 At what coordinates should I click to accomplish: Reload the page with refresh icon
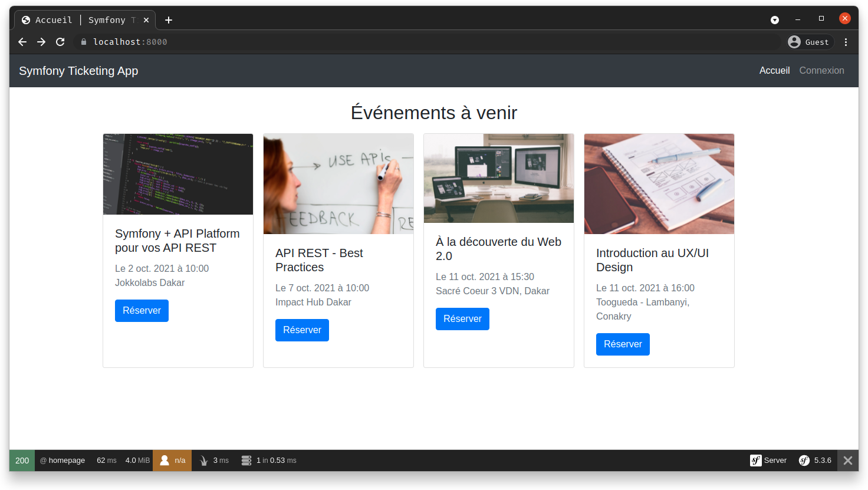click(x=60, y=42)
